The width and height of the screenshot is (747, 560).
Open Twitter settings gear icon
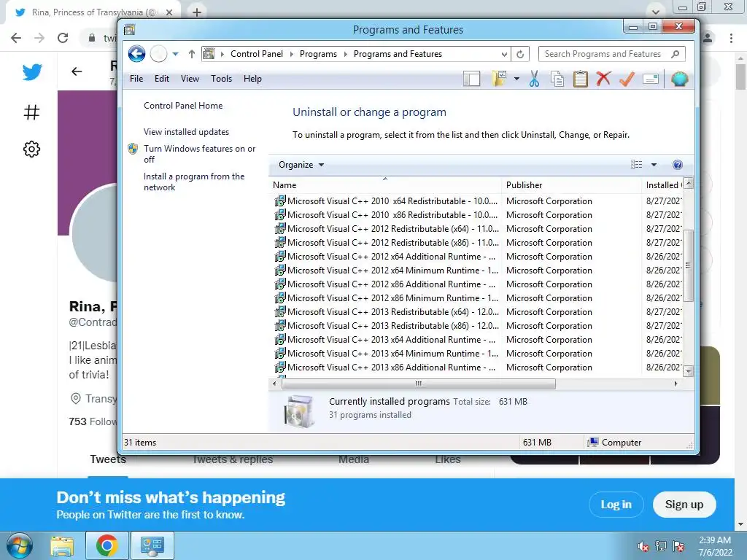[31, 149]
